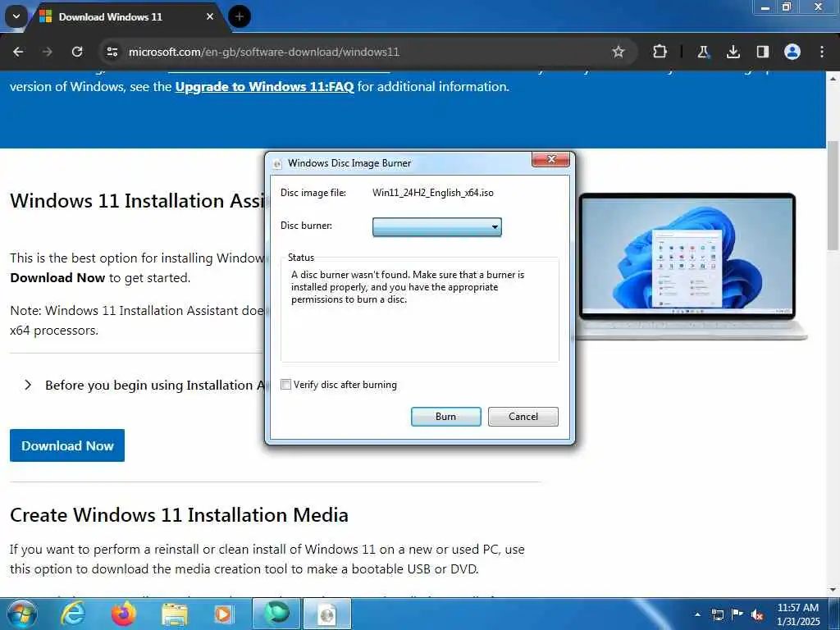Screen dimensions: 840x630
Task: Click the Create Windows 11 Installation Media heading
Action: tap(179, 515)
